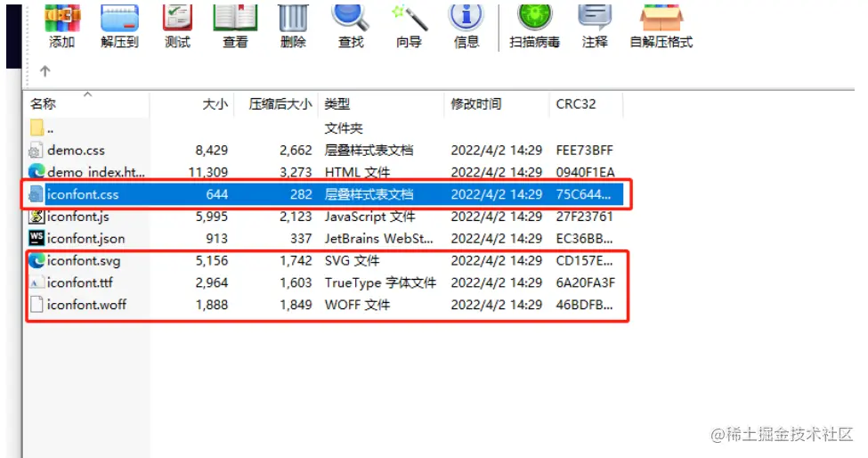Sort by 类型 column header

coord(337,103)
